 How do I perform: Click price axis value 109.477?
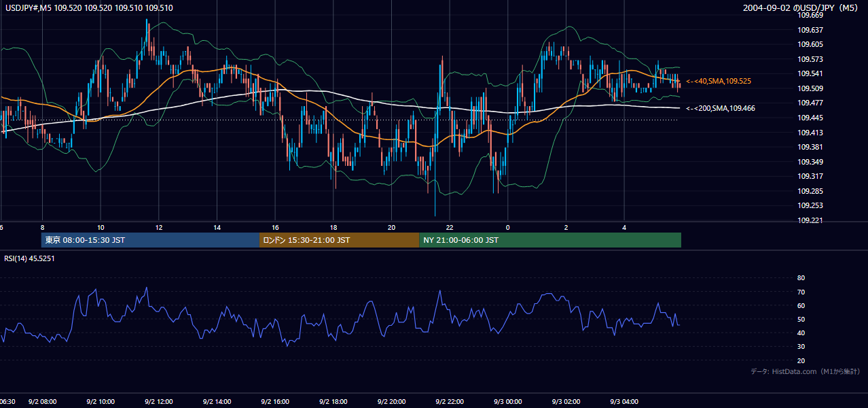810,103
